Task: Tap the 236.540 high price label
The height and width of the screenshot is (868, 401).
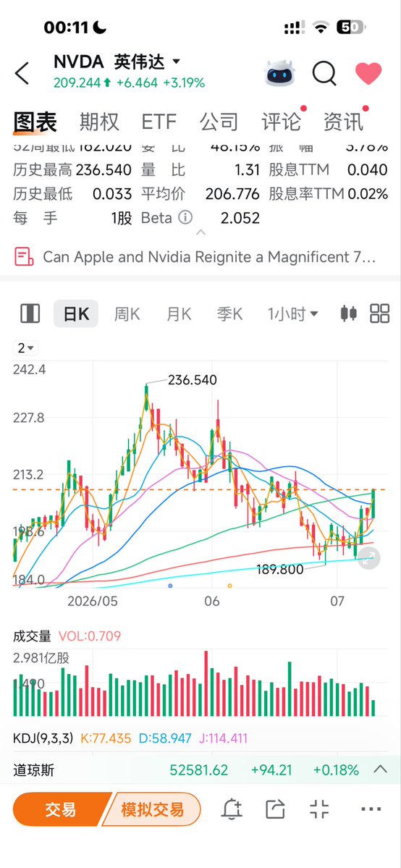Action: click(193, 380)
